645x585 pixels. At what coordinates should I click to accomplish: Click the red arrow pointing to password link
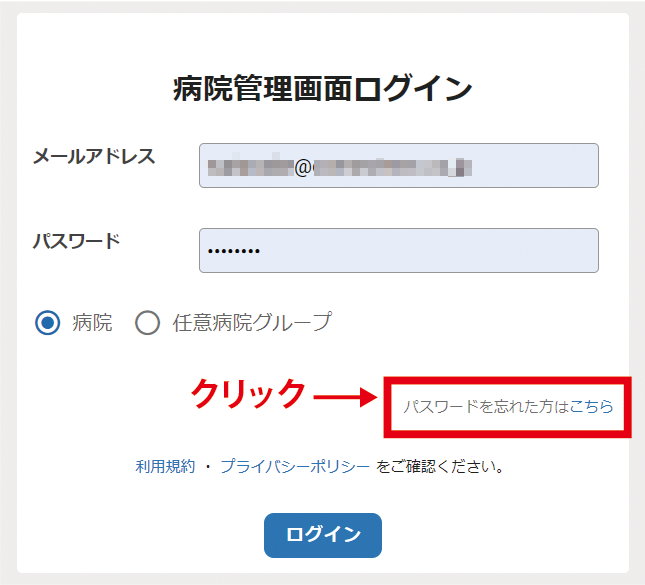(x=346, y=397)
